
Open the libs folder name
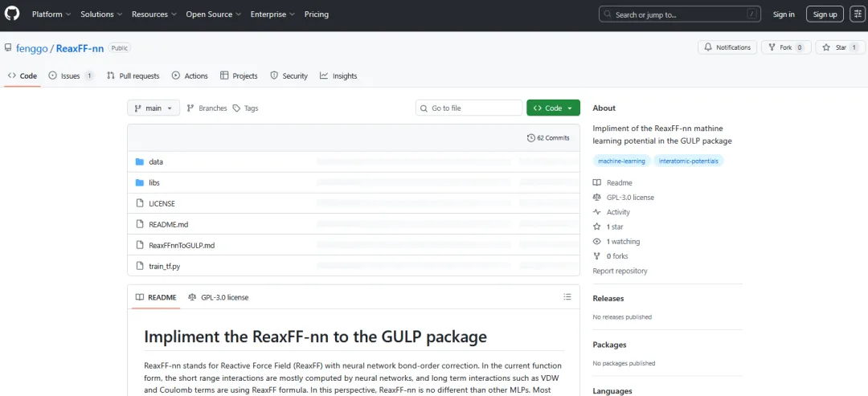154,182
